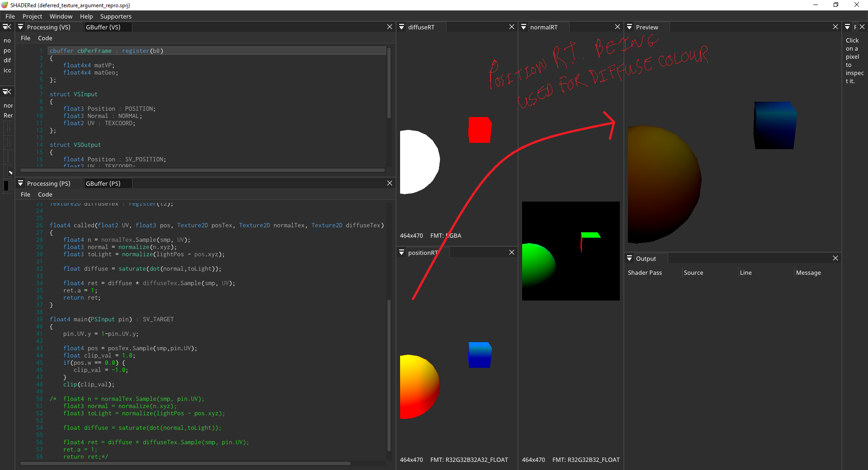Click horizontal scrollbar of vertex shader editor
Image resolution: width=868 pixels, height=470 pixels.
click(x=203, y=170)
